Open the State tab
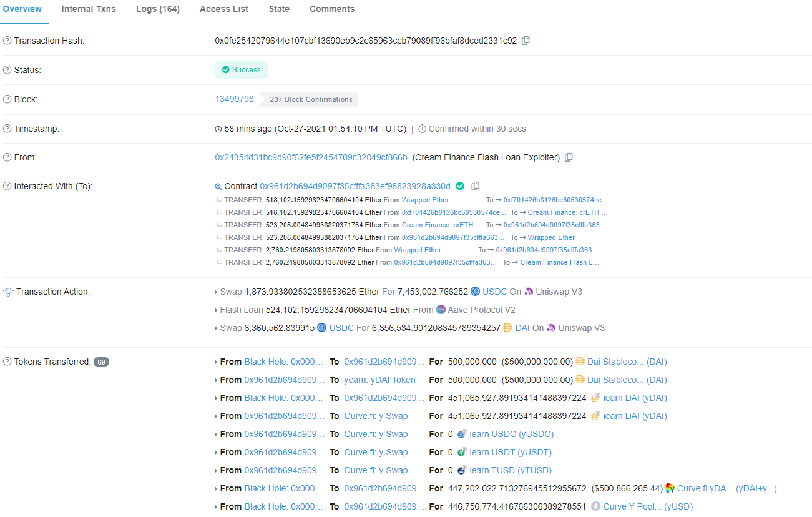This screenshot has height=517, width=812. click(279, 9)
